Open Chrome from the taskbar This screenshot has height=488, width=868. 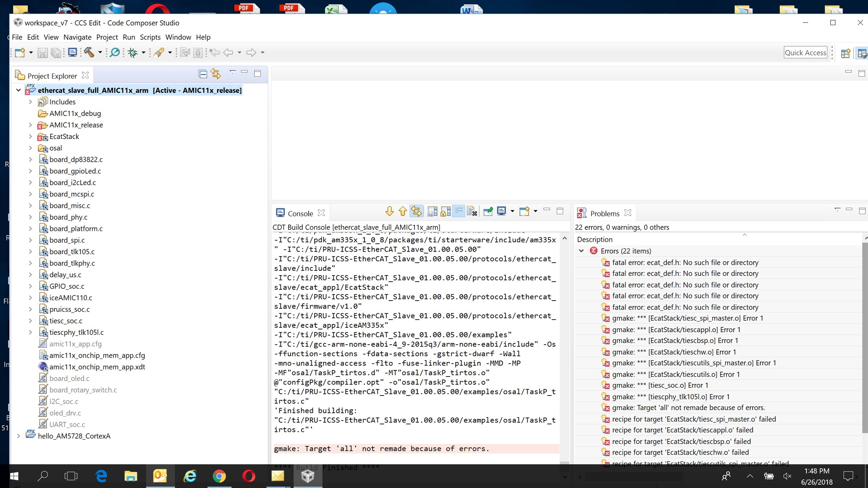[219, 476]
